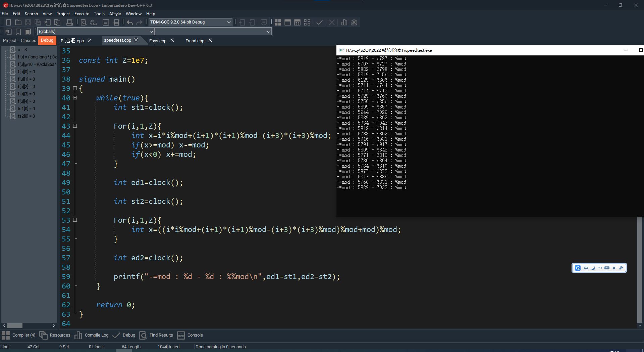Open profile analysis bar-chart icon
The image size is (644, 352).
pos(344,22)
